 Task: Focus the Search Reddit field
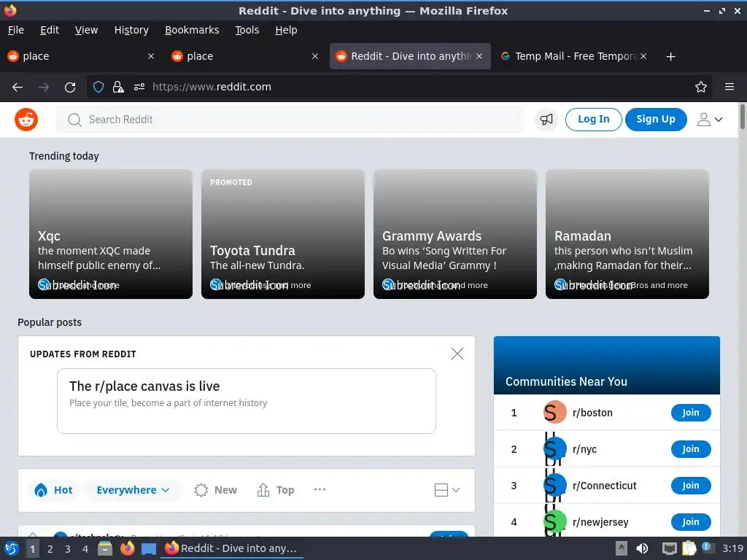click(289, 120)
